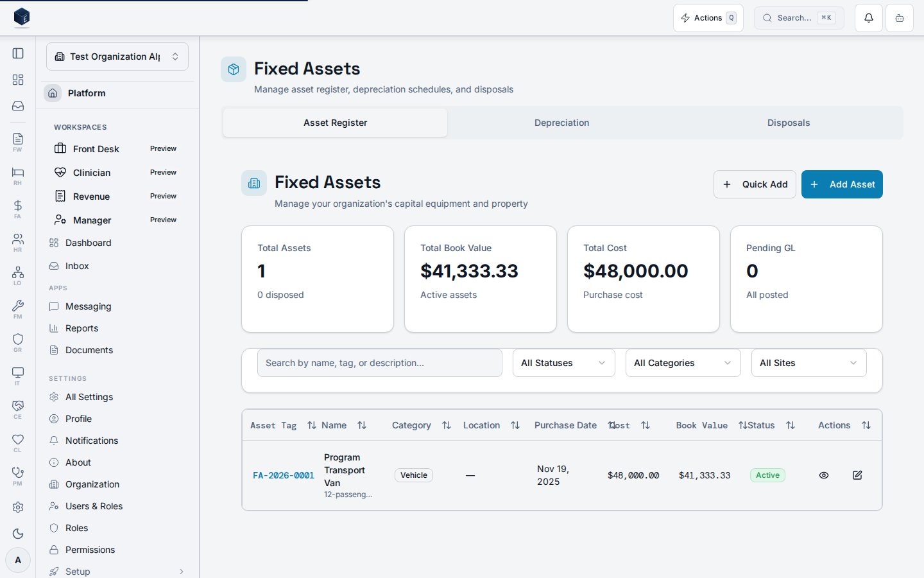Open the FA dollar rail icon
This screenshot has height=578, width=924.
pos(18,209)
